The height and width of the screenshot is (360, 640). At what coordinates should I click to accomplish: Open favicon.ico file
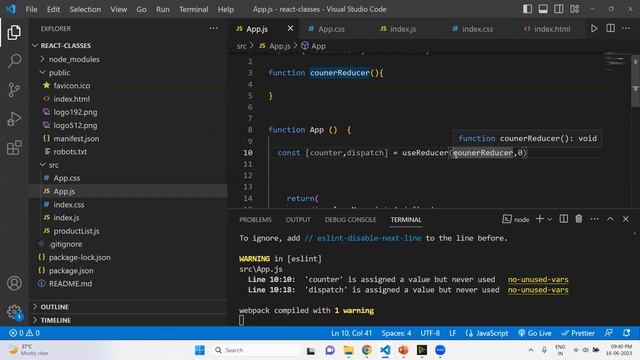pyautogui.click(x=71, y=86)
